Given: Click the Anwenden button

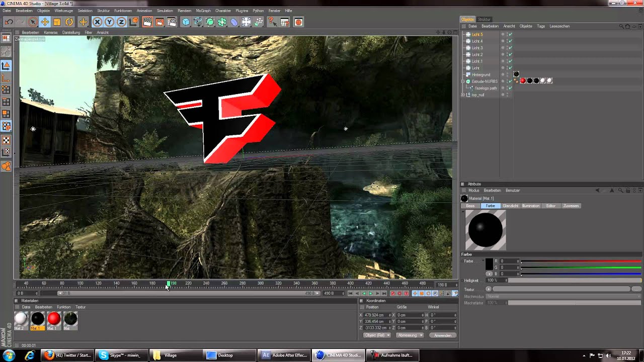Looking at the screenshot, I should point(443,335).
